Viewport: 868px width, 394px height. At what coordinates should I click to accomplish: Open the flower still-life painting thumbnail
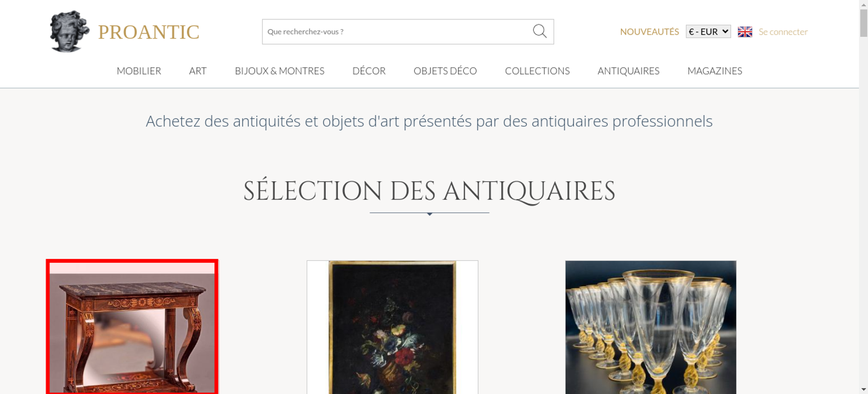click(392, 327)
